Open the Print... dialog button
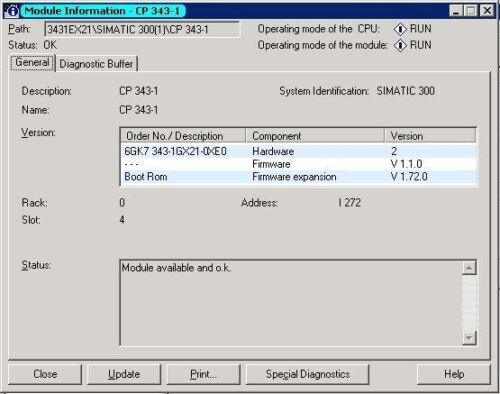 (x=203, y=374)
